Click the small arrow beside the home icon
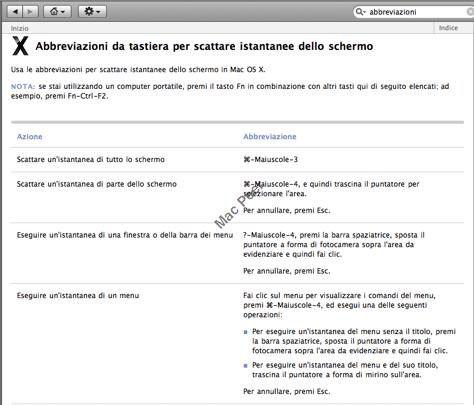Screen dimensions: 474x405 point(63,13)
